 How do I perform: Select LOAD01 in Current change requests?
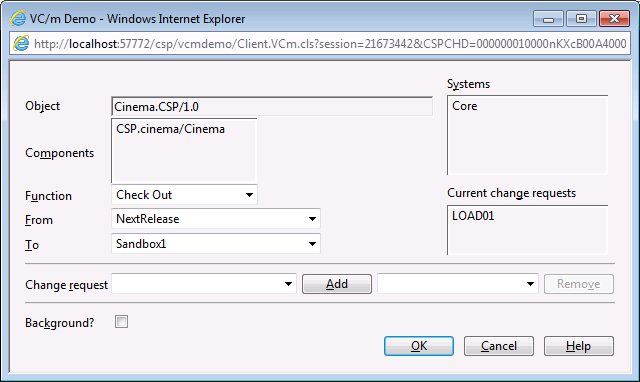pos(473,215)
